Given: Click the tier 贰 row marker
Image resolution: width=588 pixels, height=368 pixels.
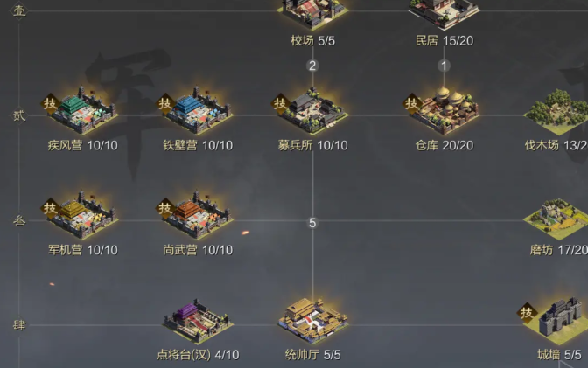Looking at the screenshot, I should click(19, 115).
